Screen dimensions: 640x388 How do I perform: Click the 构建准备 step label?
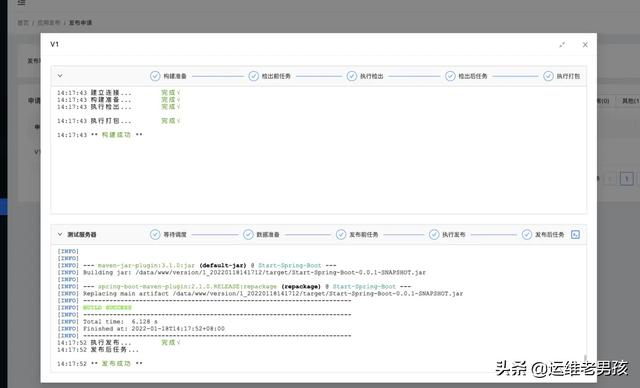point(175,76)
